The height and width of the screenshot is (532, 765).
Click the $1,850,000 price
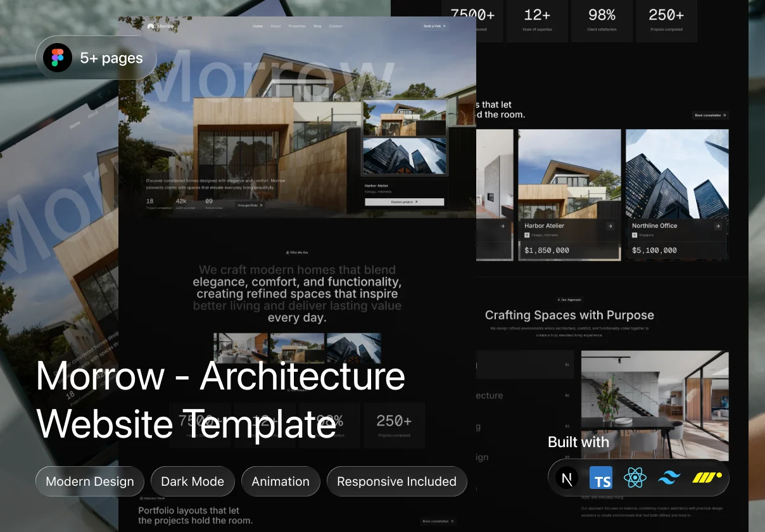(547, 250)
